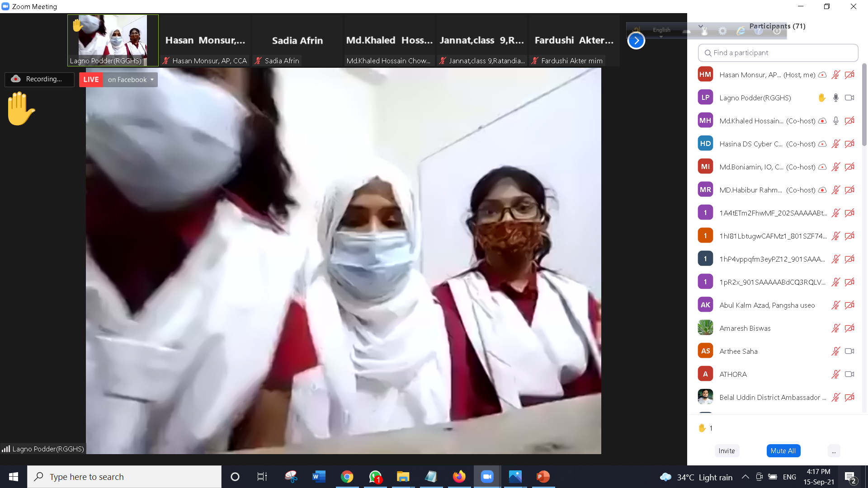Click recording icon next to Md.Khaled Hossain
Image resolution: width=868 pixels, height=488 pixels.
[x=822, y=121]
